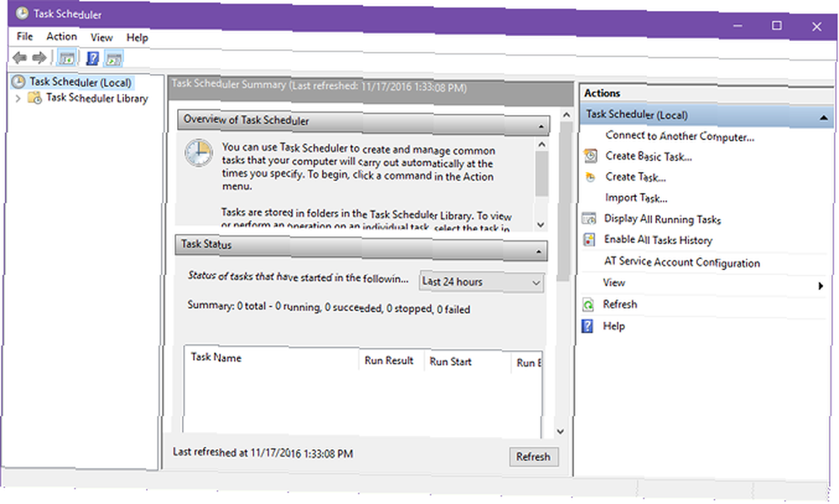
Task: Open the File menu
Action: pos(24,36)
